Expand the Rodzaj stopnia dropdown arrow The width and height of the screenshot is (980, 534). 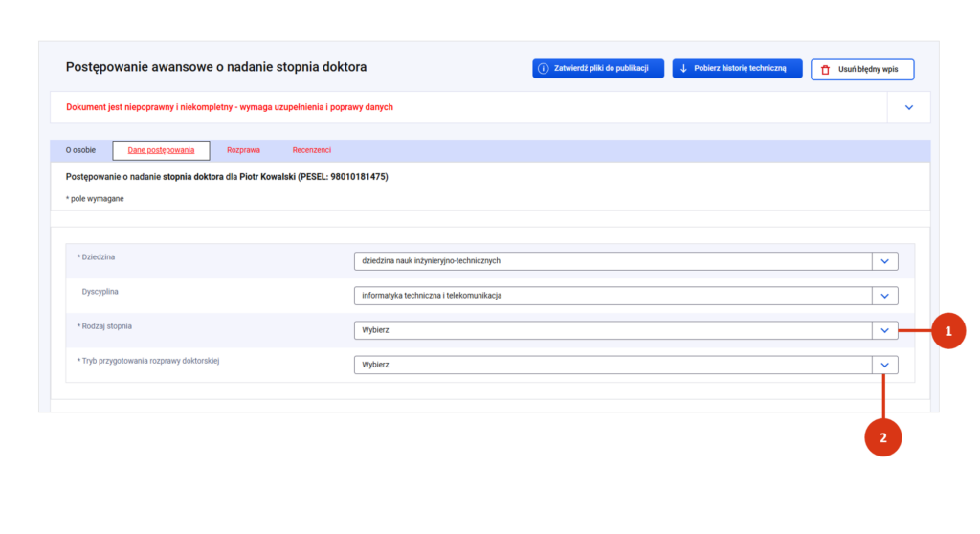[x=884, y=330]
